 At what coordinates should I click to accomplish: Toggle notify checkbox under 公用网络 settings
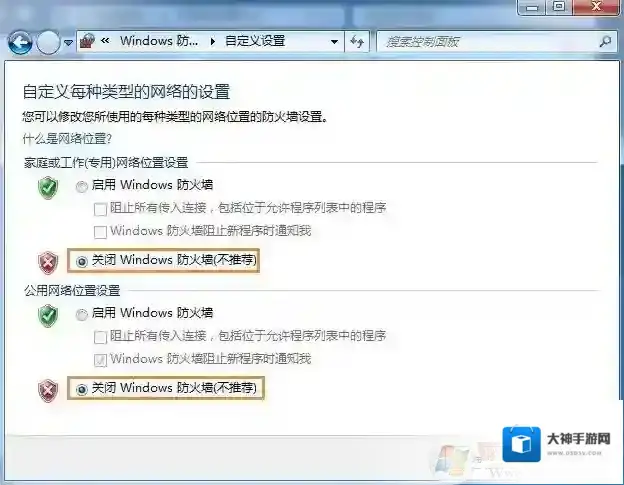coord(100,360)
